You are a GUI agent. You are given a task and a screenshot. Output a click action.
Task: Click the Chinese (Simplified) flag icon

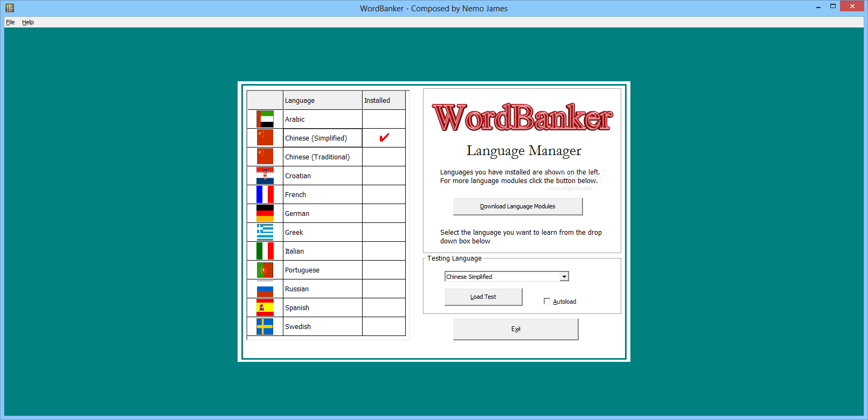(x=265, y=138)
